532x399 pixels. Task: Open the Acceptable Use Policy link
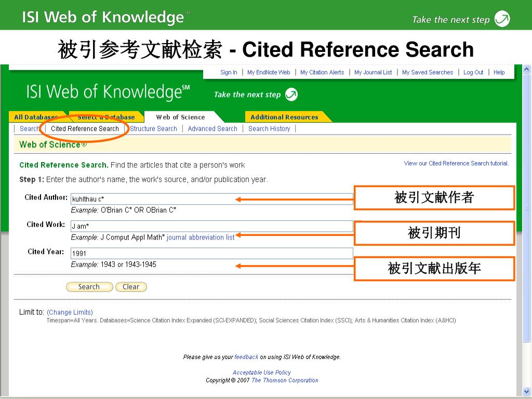262,372
